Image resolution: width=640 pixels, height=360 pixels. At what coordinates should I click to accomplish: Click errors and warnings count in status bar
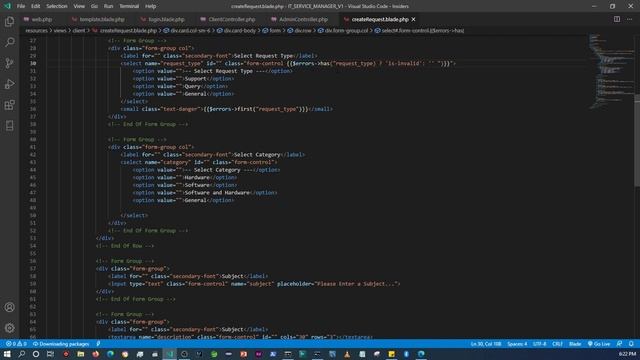(16, 344)
